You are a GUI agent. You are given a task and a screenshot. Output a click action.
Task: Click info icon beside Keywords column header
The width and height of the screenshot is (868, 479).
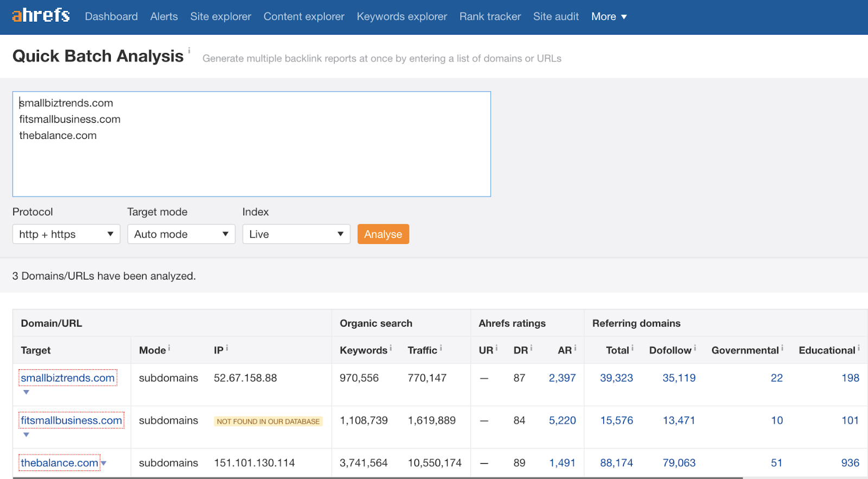pyautogui.click(x=391, y=348)
